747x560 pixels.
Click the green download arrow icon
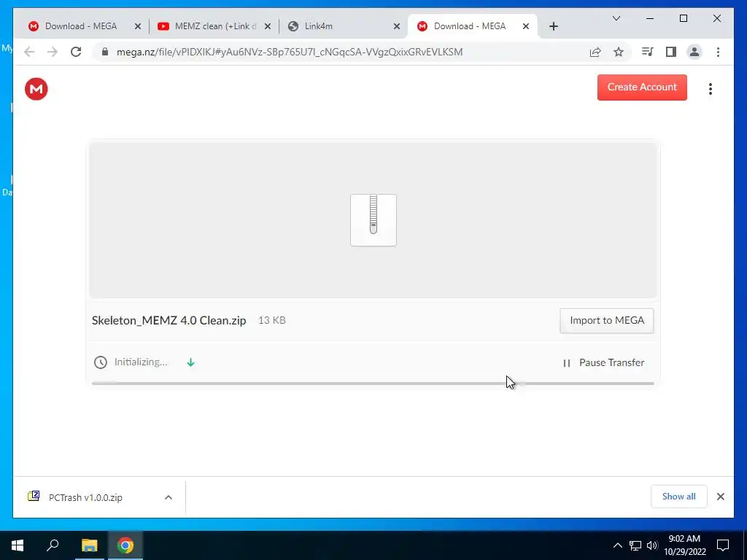coord(190,362)
